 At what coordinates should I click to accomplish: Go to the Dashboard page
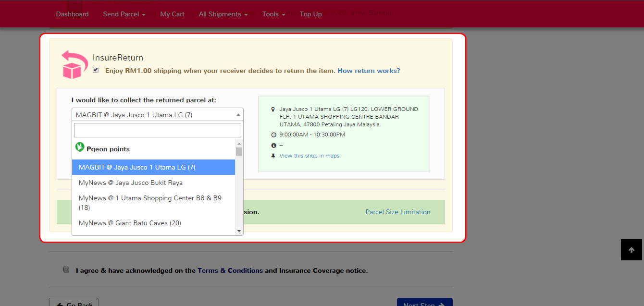(x=72, y=14)
